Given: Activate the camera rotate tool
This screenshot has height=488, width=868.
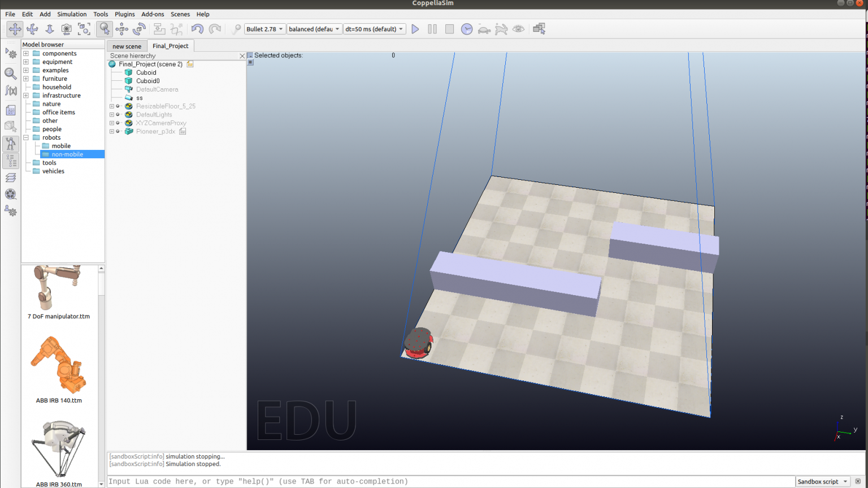Looking at the screenshot, I should tap(32, 29).
